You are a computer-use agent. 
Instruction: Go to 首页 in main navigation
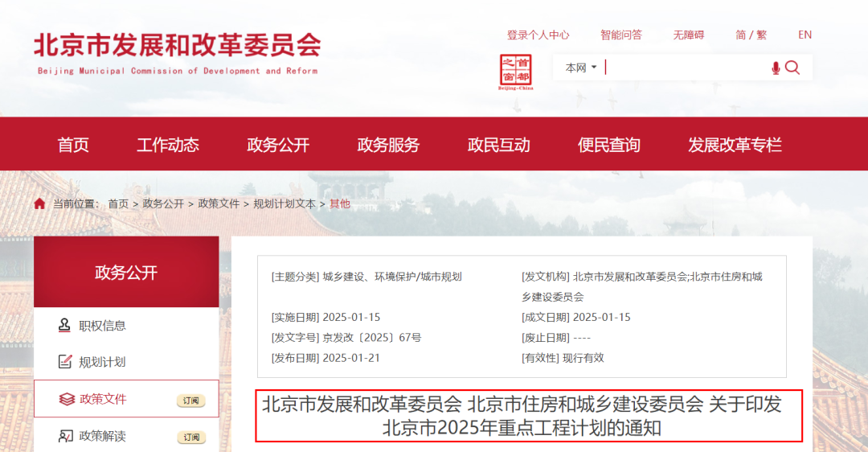73,145
